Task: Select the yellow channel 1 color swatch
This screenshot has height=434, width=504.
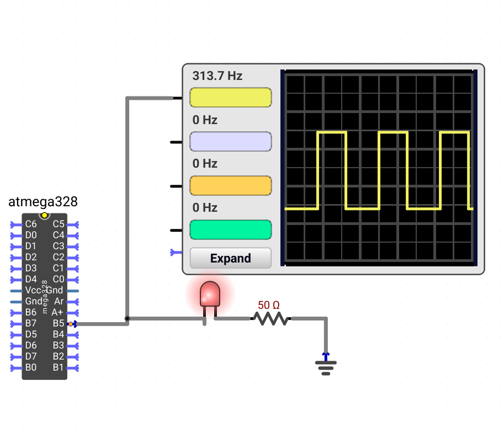Action: point(230,97)
